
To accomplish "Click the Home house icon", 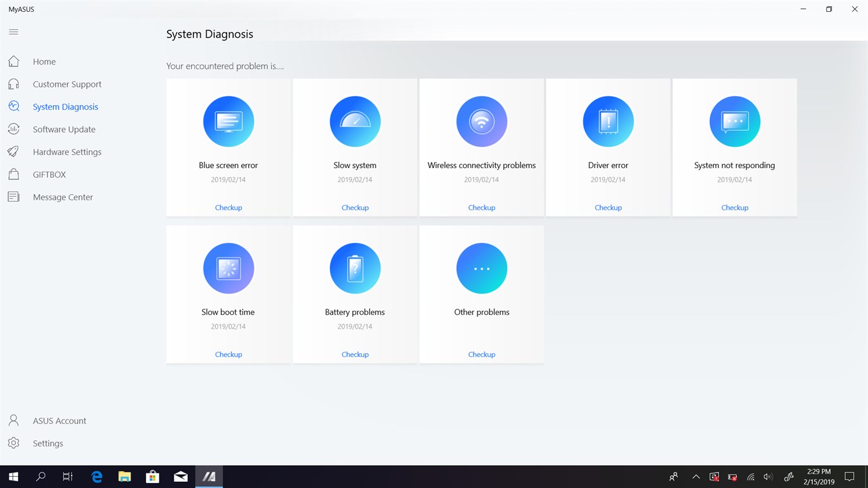I will coord(14,61).
